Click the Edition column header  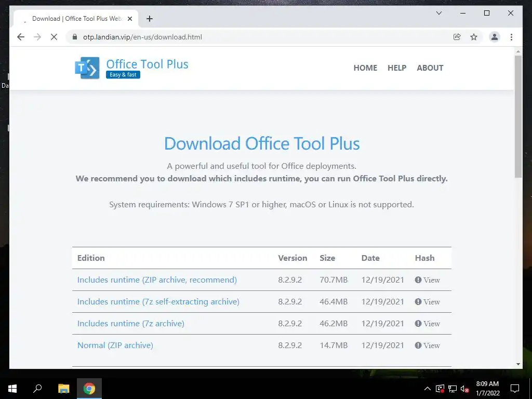click(x=91, y=258)
